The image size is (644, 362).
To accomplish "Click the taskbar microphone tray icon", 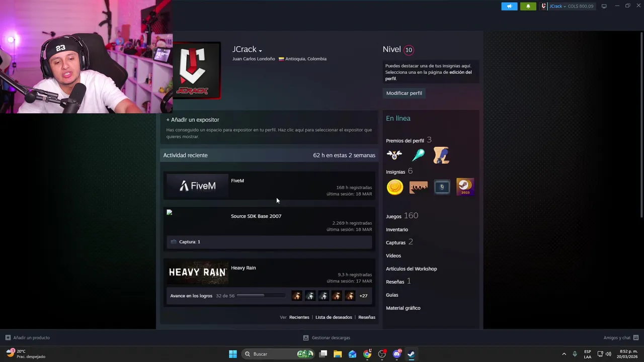I will pyautogui.click(x=575, y=354).
